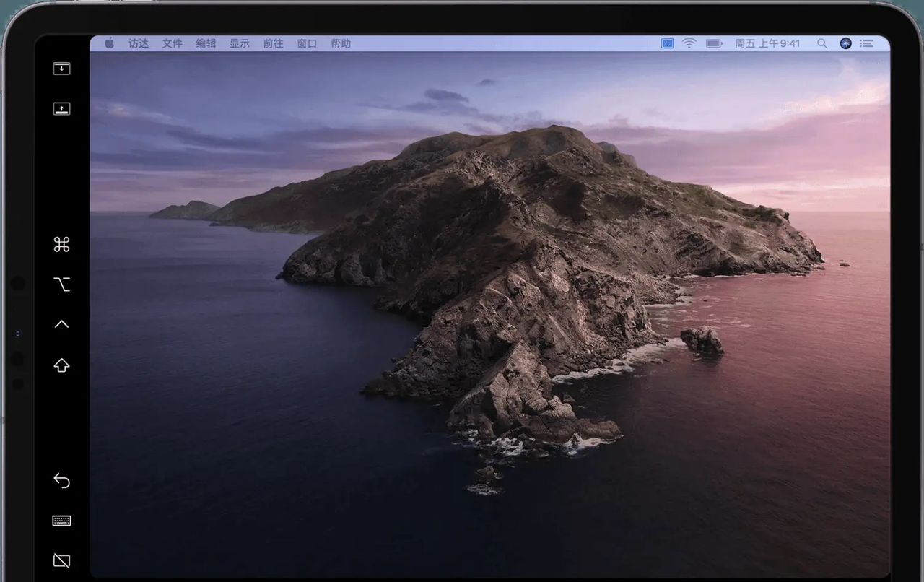Activate Siri from the menu bar
The image size is (924, 582).
(846, 43)
